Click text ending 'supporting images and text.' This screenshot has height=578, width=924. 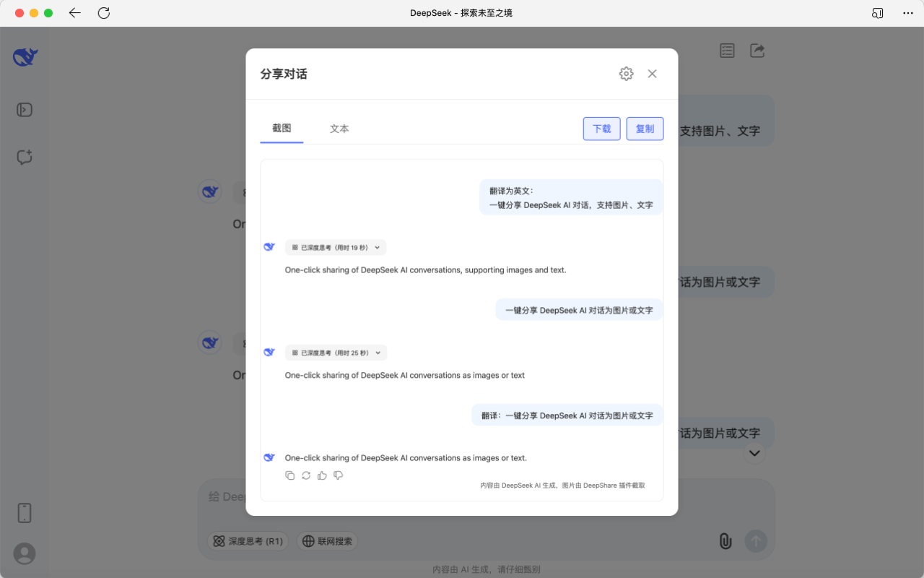click(x=426, y=270)
